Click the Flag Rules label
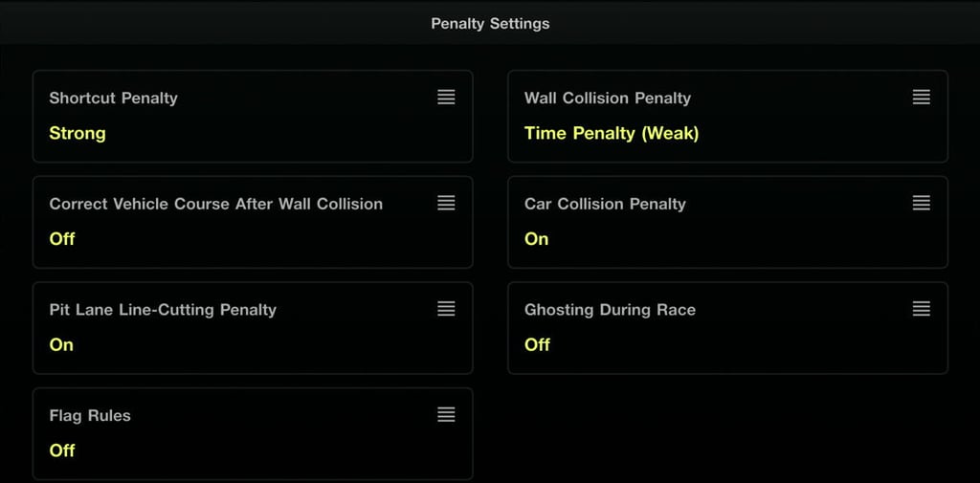The width and height of the screenshot is (980, 483). (90, 416)
